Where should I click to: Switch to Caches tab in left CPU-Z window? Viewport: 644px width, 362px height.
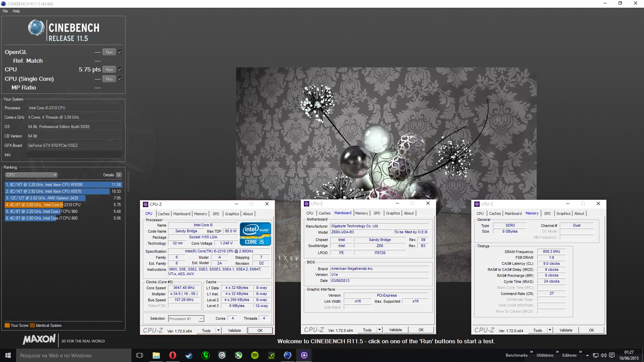pyautogui.click(x=164, y=214)
